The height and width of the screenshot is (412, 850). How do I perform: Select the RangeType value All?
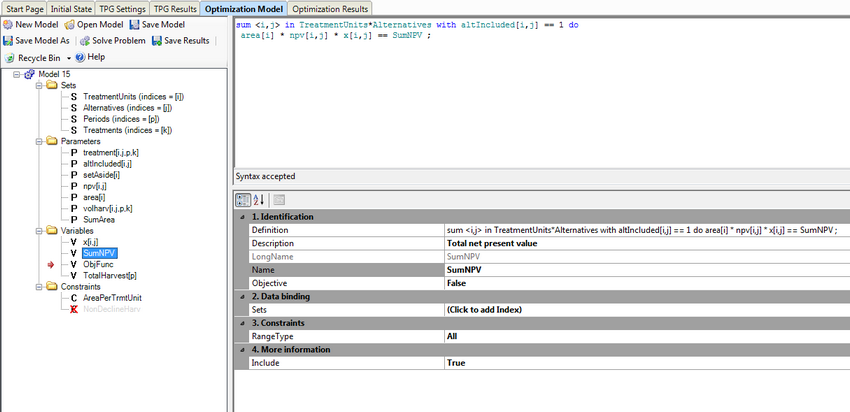click(451, 337)
